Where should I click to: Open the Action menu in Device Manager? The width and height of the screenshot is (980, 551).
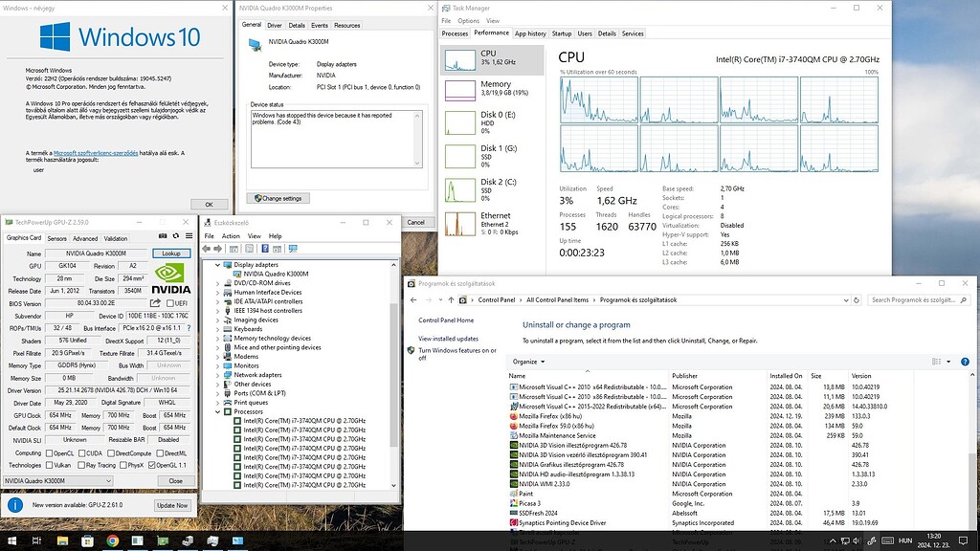click(231, 236)
